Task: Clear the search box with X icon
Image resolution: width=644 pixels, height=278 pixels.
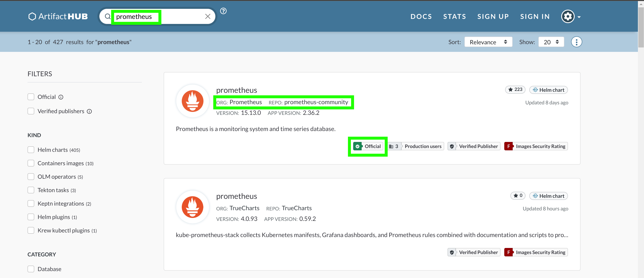Action: click(x=208, y=17)
